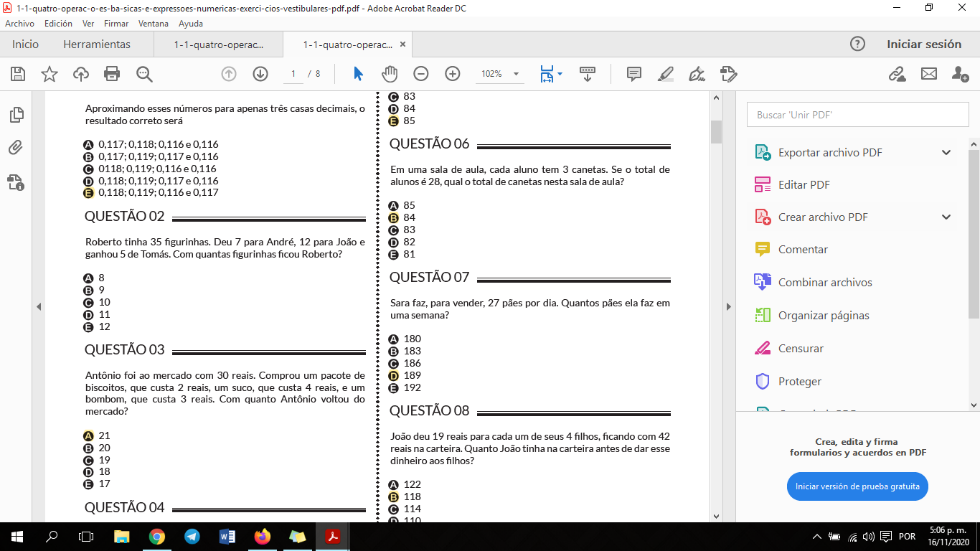Image resolution: width=980 pixels, height=551 pixels.
Task: Open Telegram from the taskbar
Action: pos(192,537)
